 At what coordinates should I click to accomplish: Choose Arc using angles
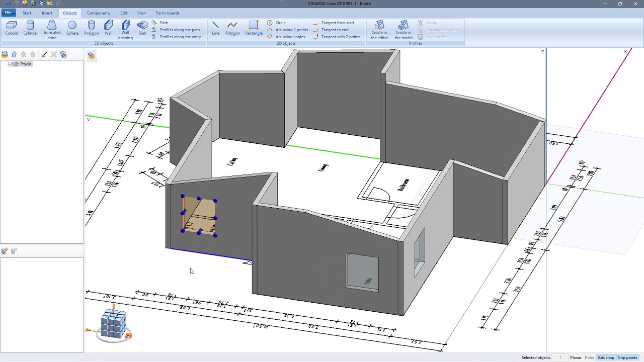286,37
